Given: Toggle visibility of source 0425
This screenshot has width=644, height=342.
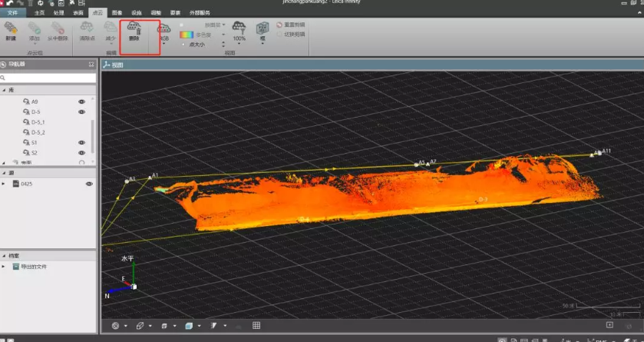Looking at the screenshot, I should tap(89, 184).
